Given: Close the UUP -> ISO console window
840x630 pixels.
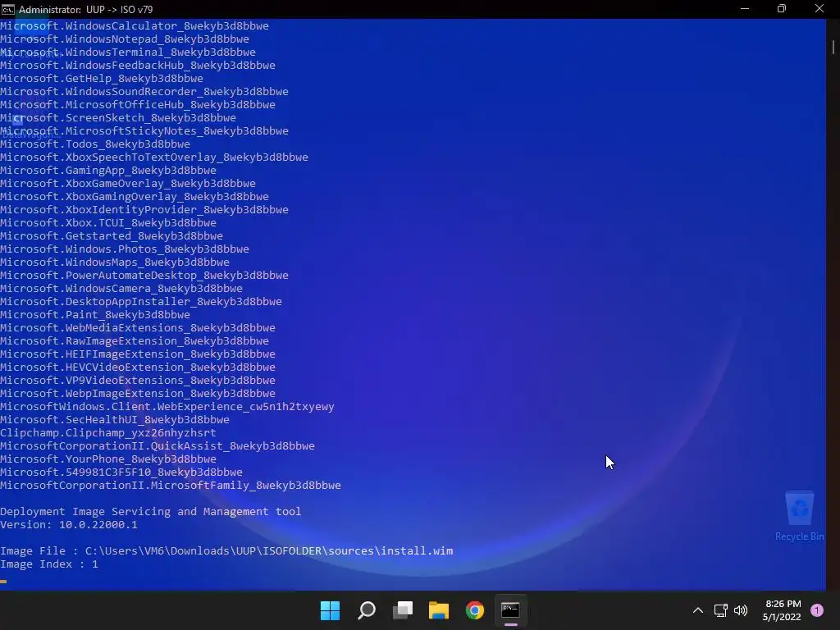Looking at the screenshot, I should coord(819,9).
